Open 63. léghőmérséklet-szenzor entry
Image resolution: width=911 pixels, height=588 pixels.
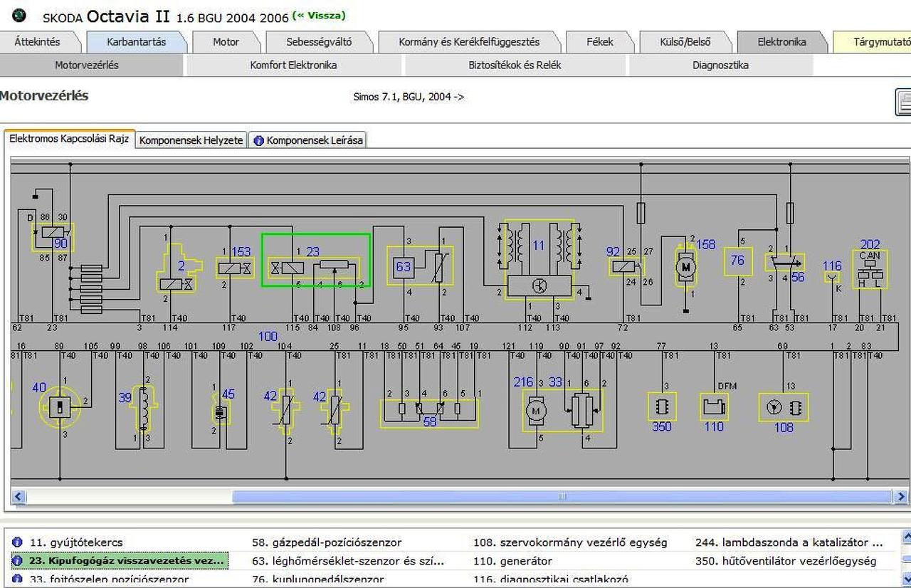click(348, 561)
